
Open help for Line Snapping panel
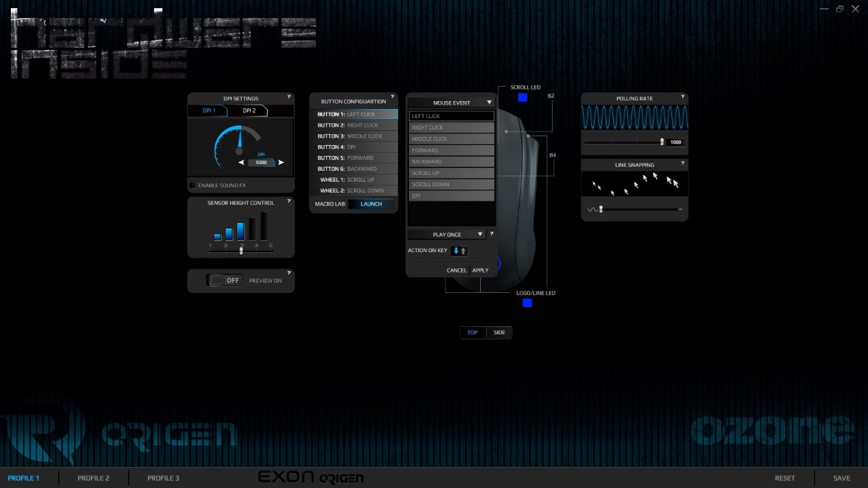tap(682, 163)
